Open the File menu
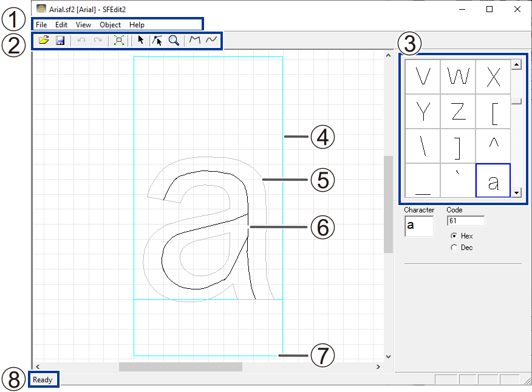The image size is (532, 392). [x=41, y=25]
